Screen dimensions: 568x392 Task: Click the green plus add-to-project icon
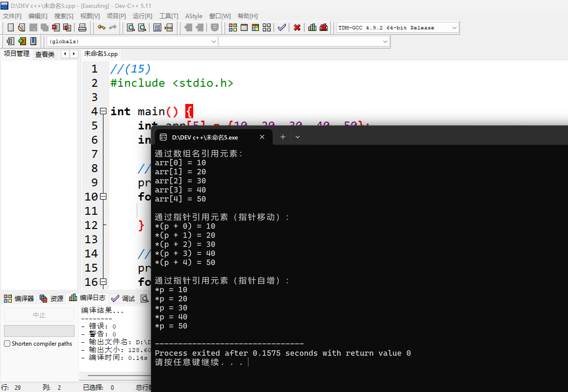pyautogui.click(x=22, y=41)
